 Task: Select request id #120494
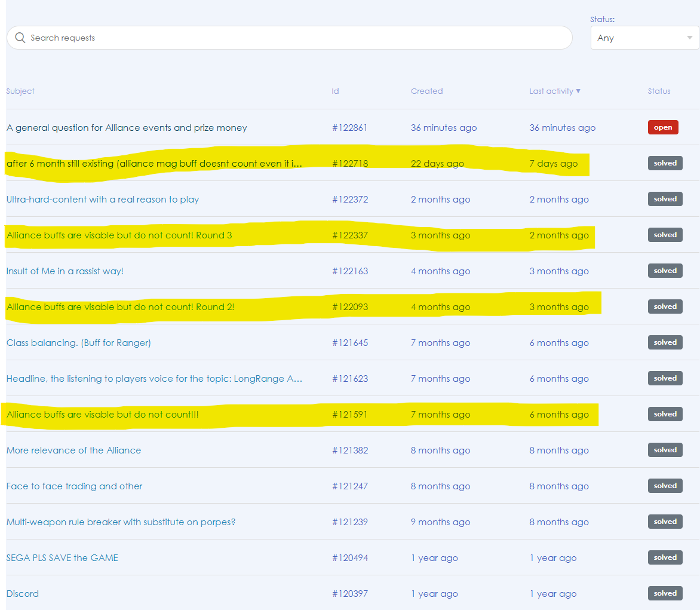pos(349,558)
